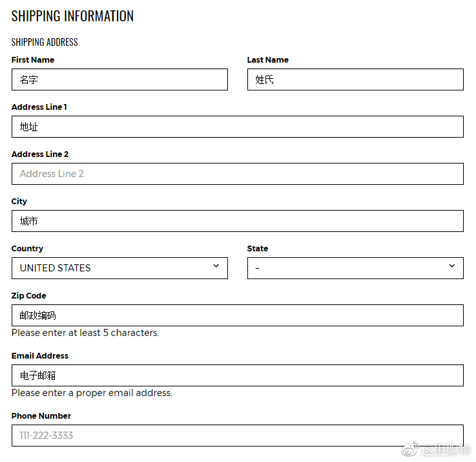Click the Email Address label
This screenshot has height=462, width=476.
coord(40,355)
